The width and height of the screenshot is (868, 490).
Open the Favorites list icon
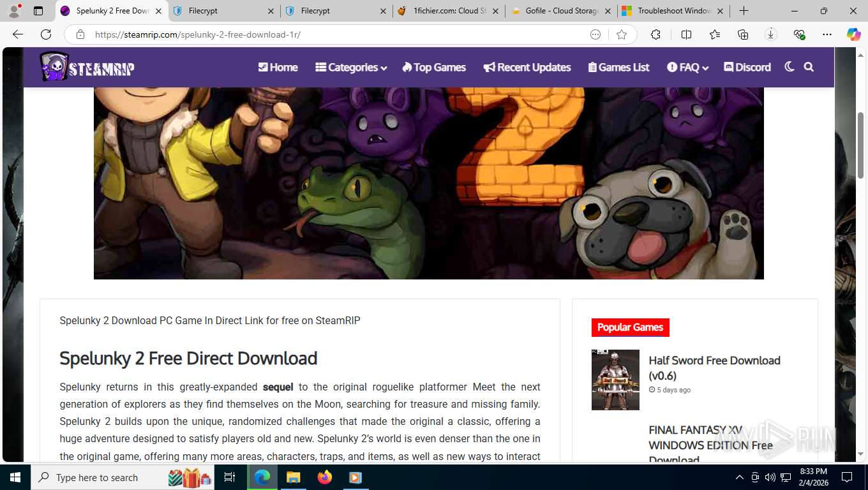point(714,34)
